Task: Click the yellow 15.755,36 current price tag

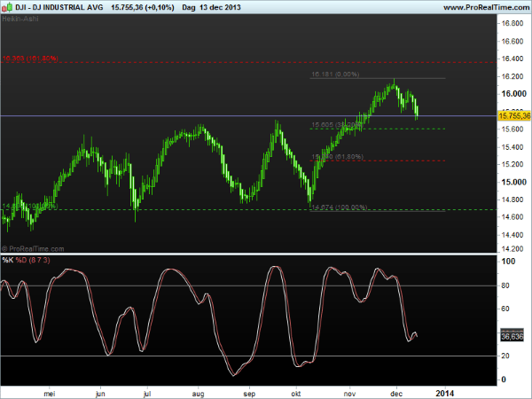Action: click(x=514, y=116)
